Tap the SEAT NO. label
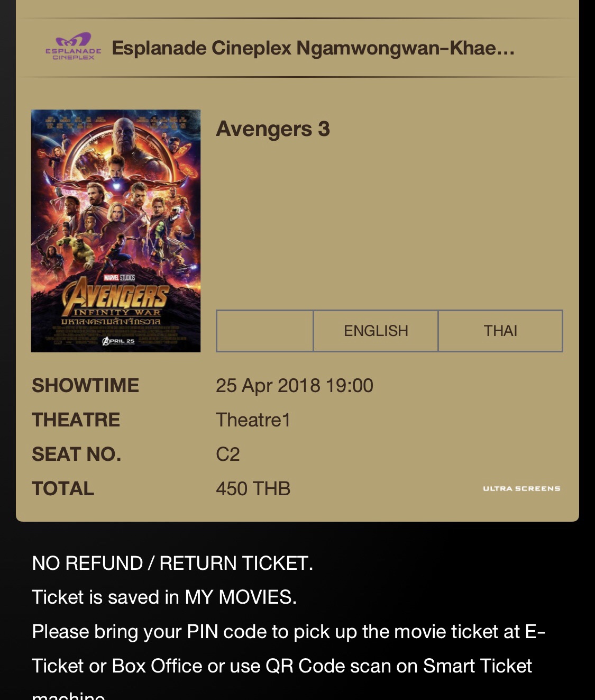 tap(77, 454)
